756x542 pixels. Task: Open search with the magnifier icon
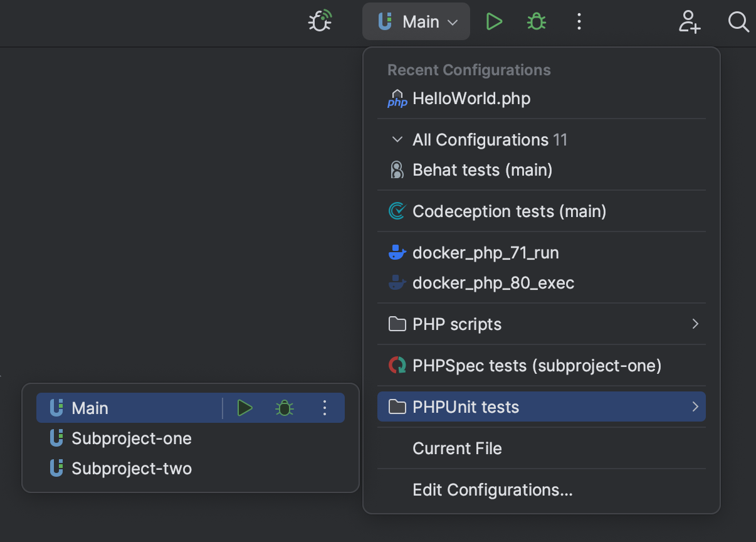[x=738, y=22]
